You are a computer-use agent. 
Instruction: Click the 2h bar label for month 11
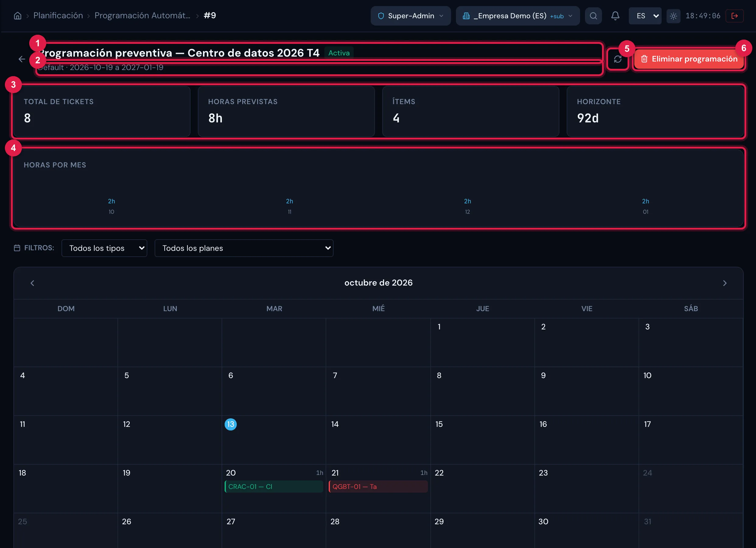click(289, 201)
